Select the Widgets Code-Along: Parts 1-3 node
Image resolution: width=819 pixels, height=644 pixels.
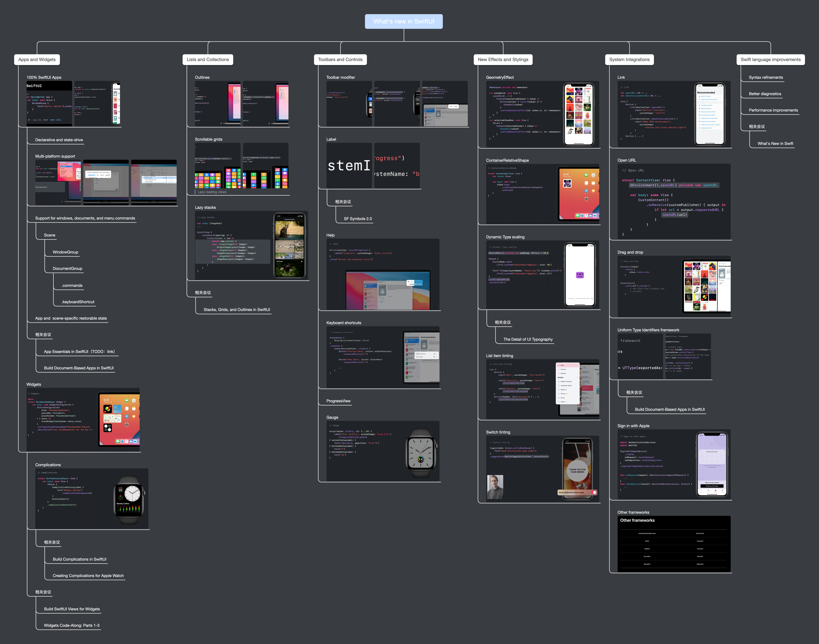point(72,625)
